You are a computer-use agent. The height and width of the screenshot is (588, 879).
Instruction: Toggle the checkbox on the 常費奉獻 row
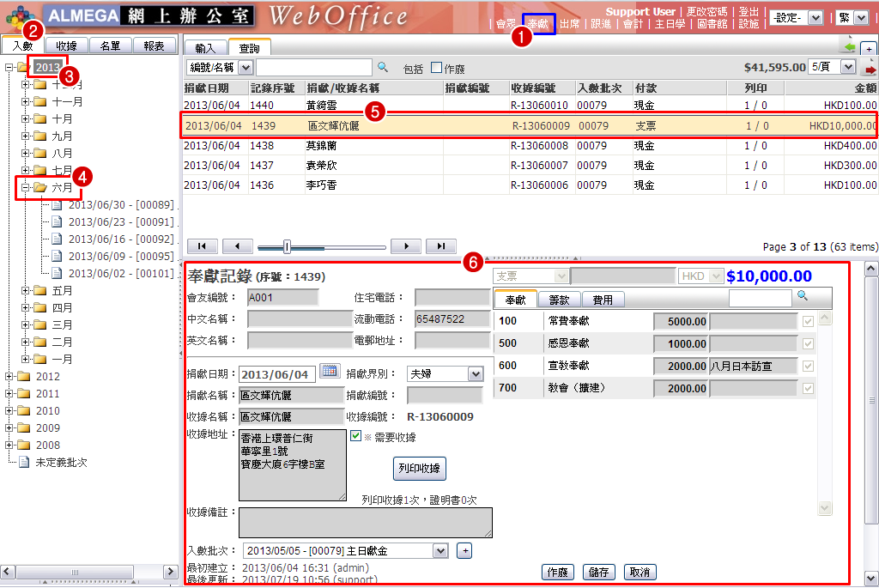[x=808, y=321]
